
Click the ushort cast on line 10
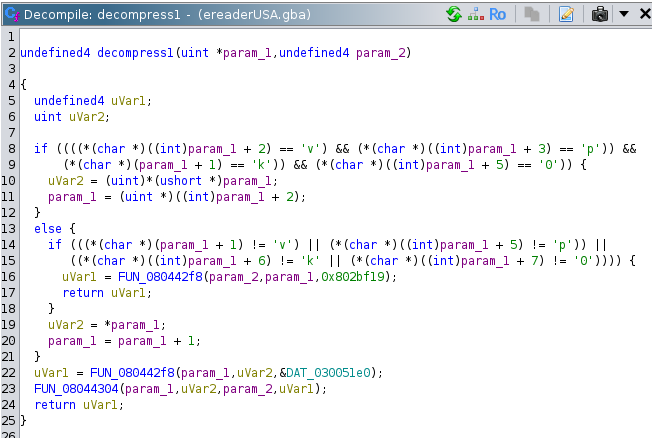click(180, 181)
